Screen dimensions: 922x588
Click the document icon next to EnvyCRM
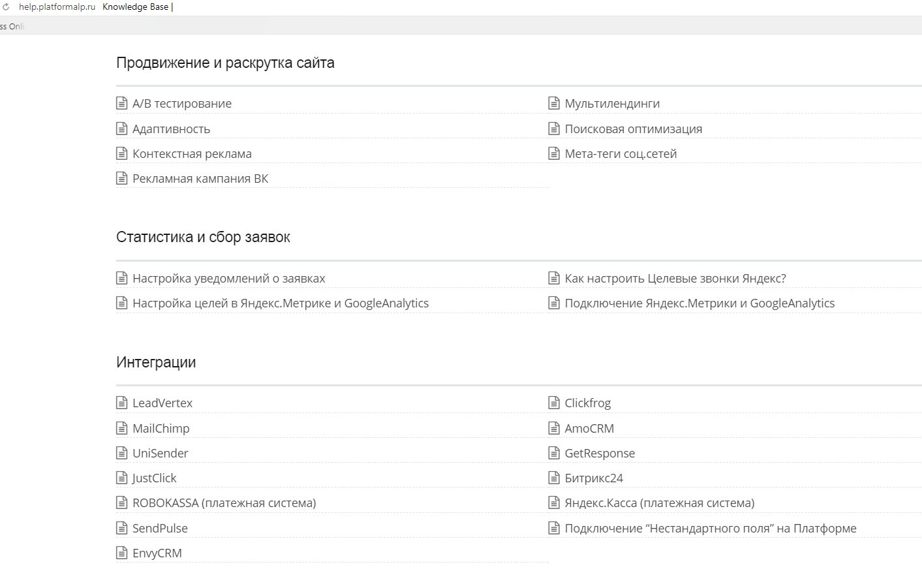[x=121, y=553]
